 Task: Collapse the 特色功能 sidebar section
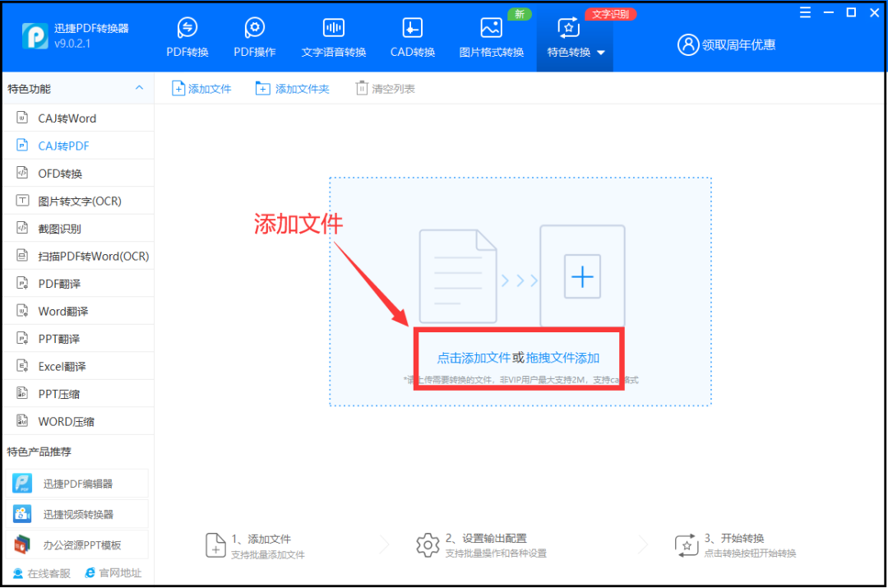coord(139,88)
